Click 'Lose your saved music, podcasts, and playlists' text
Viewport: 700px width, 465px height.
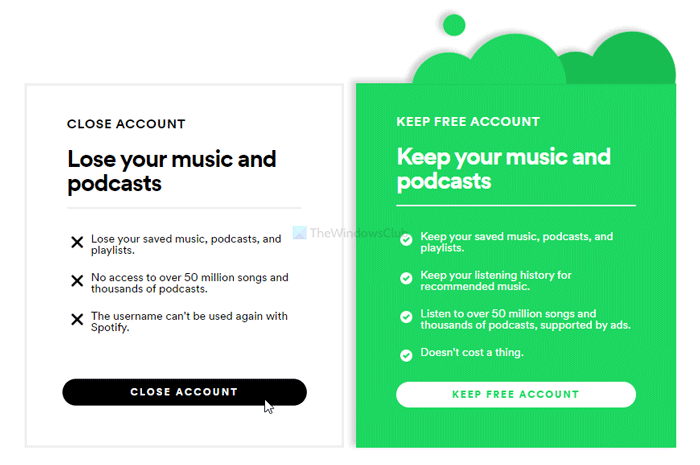[186, 245]
